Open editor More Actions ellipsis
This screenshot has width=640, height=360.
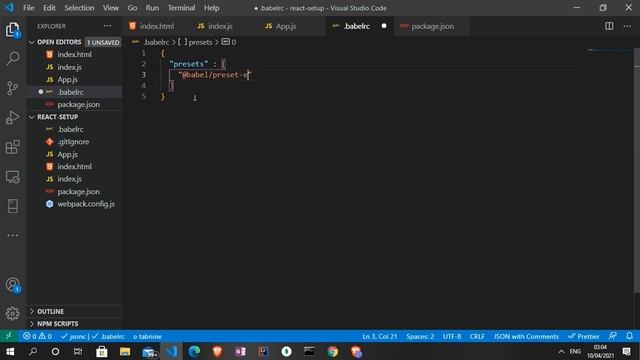(x=627, y=26)
